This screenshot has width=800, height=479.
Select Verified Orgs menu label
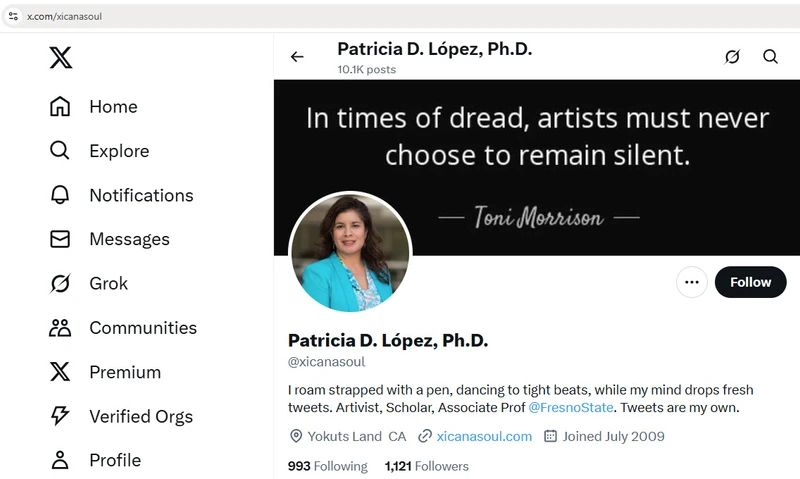point(141,417)
